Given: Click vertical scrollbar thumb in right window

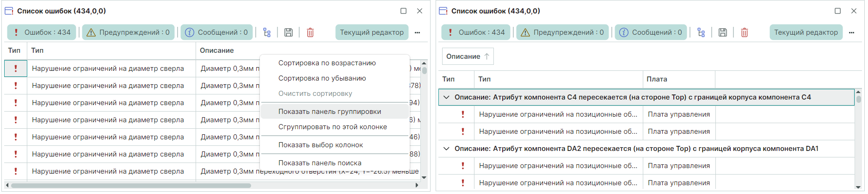Looking at the screenshot, I should coord(858,99).
